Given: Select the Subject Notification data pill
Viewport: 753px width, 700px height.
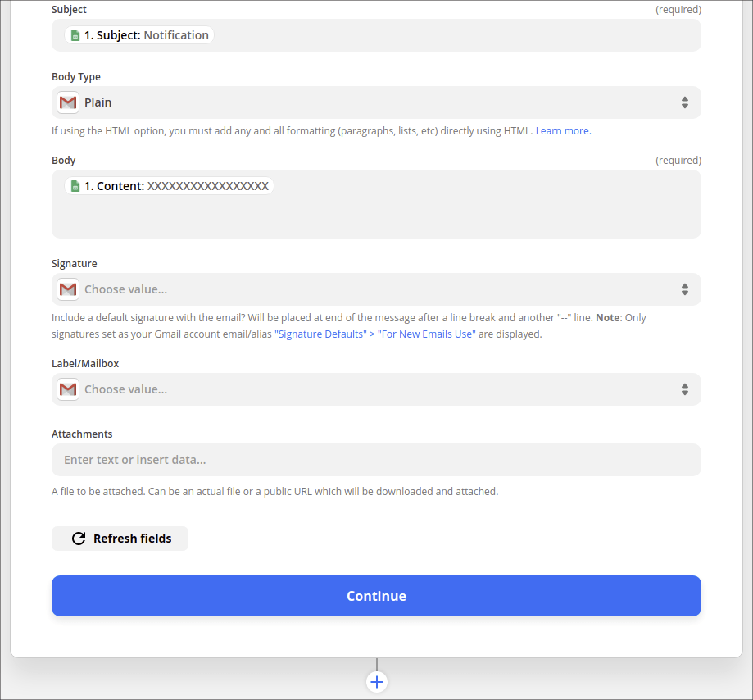Looking at the screenshot, I should (139, 35).
